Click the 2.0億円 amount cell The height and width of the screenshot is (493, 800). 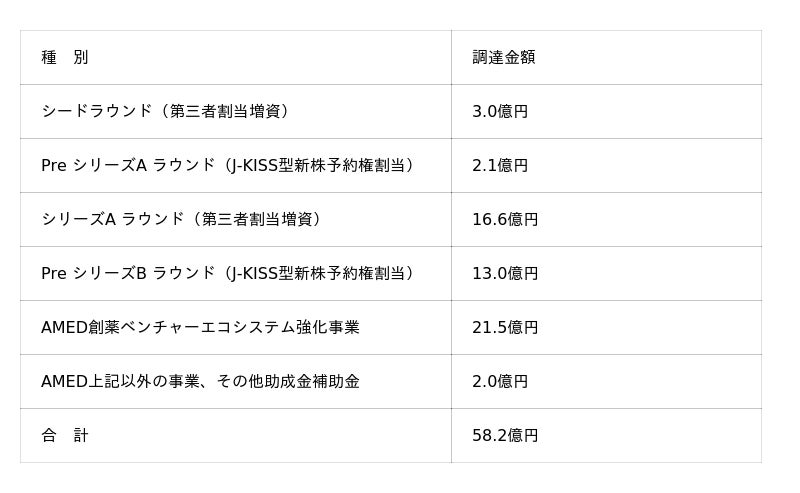click(x=500, y=382)
